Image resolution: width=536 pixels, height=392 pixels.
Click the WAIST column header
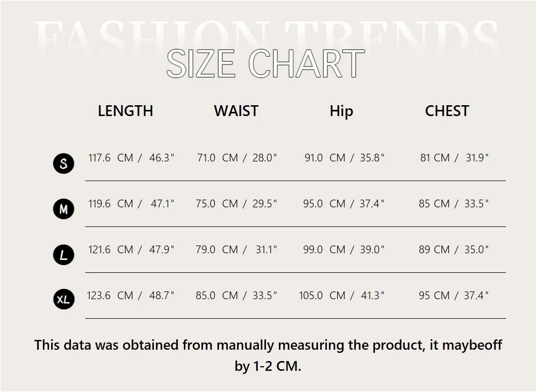[x=236, y=111]
